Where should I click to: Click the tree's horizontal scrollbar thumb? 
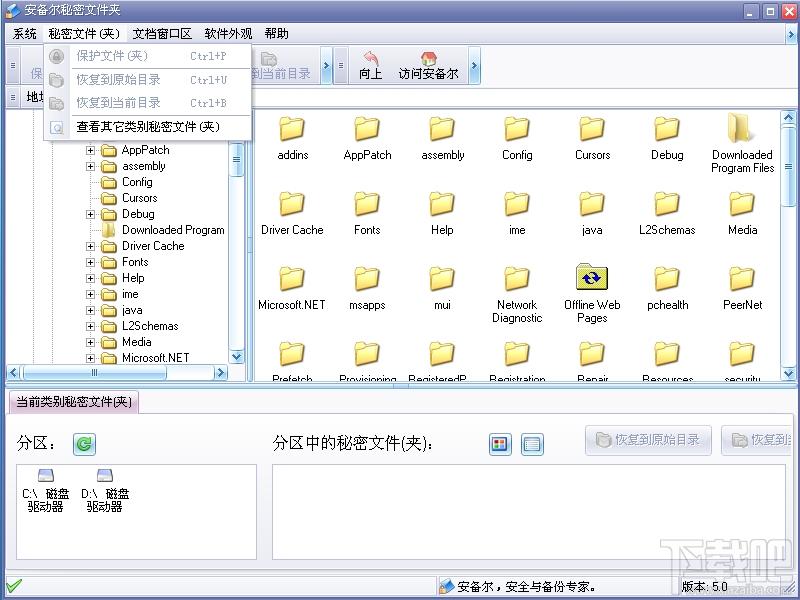point(94,373)
